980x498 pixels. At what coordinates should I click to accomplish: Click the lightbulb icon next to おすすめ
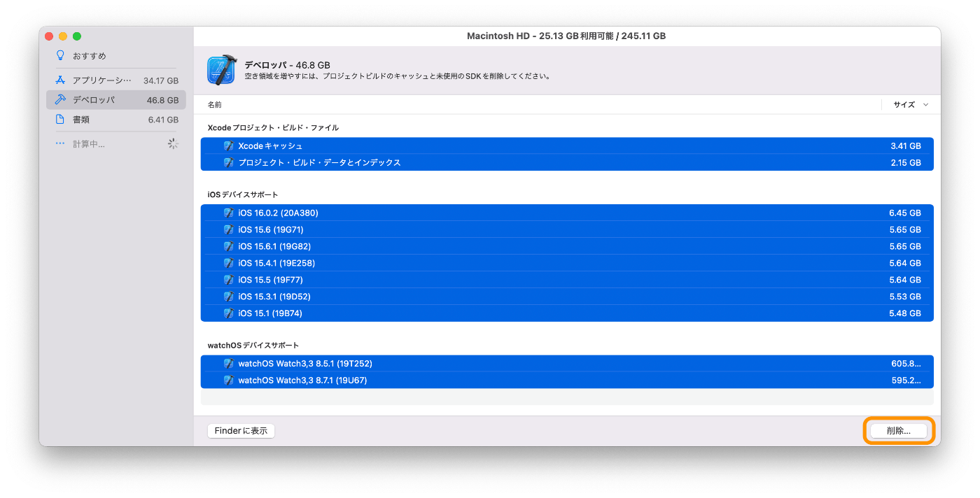click(60, 55)
